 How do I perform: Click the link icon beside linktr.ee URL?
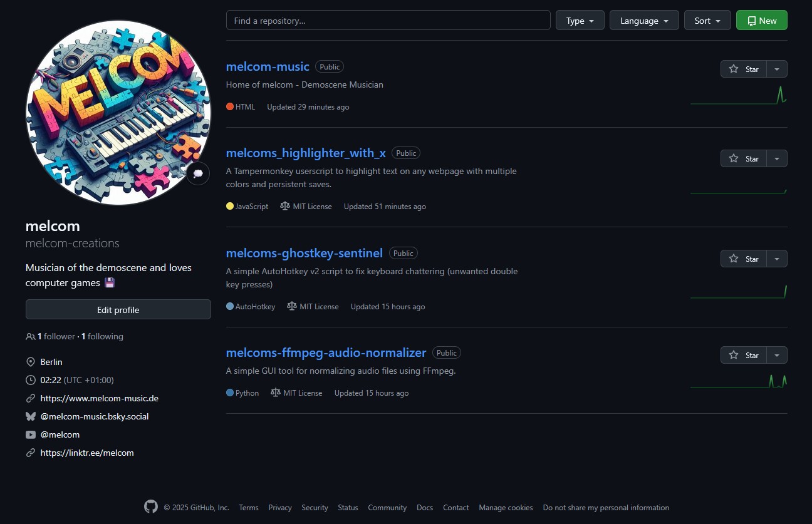click(x=31, y=453)
